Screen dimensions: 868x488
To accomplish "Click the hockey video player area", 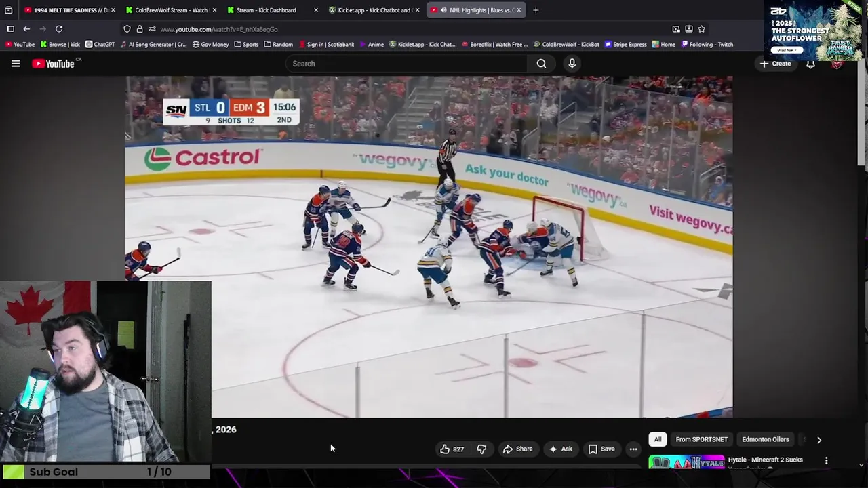I will (429, 247).
